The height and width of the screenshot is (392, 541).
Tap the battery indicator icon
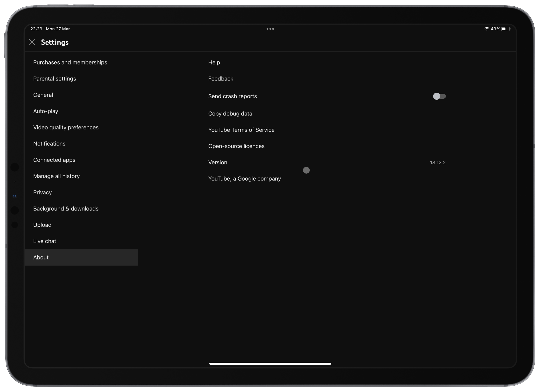505,29
